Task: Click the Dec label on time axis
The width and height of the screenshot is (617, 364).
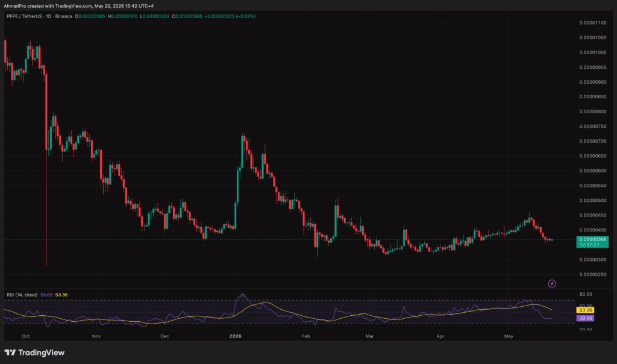Action: point(164,336)
